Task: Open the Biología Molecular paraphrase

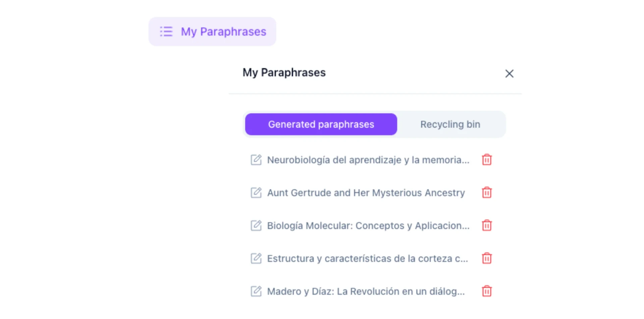Action: click(x=368, y=225)
